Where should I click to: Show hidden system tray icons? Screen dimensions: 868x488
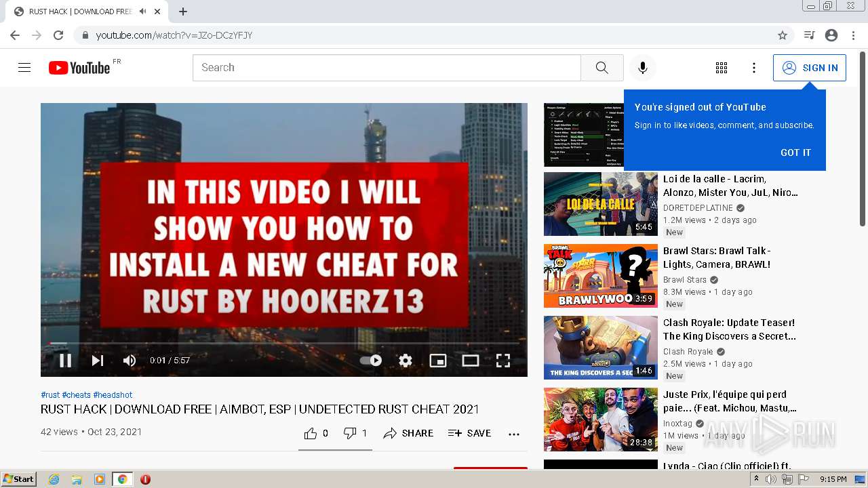coord(756,479)
